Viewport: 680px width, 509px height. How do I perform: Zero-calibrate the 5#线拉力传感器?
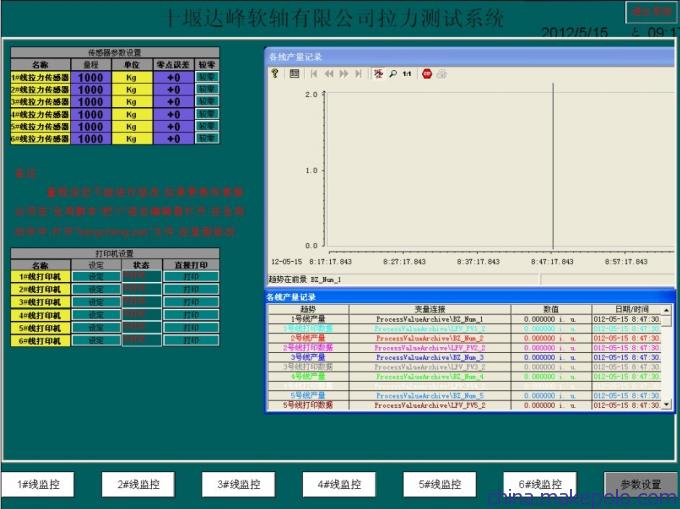(x=207, y=126)
